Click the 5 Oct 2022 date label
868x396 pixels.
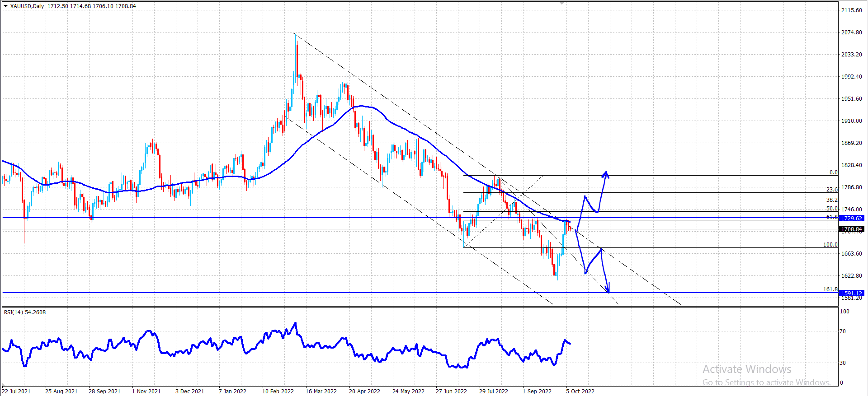pyautogui.click(x=580, y=391)
